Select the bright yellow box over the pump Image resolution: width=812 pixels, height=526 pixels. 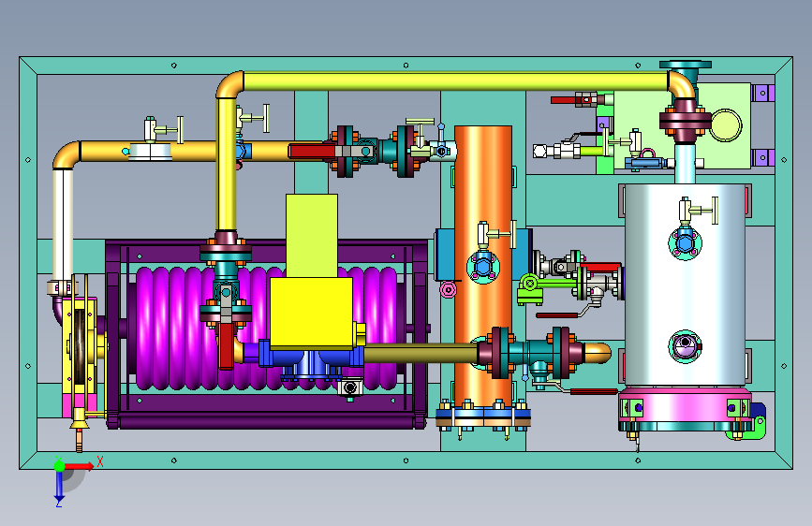tap(312, 313)
